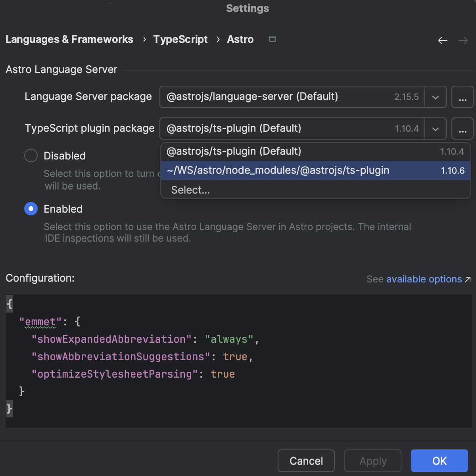The image size is (476, 476).
Task: Open the available options link
Action: 424,279
